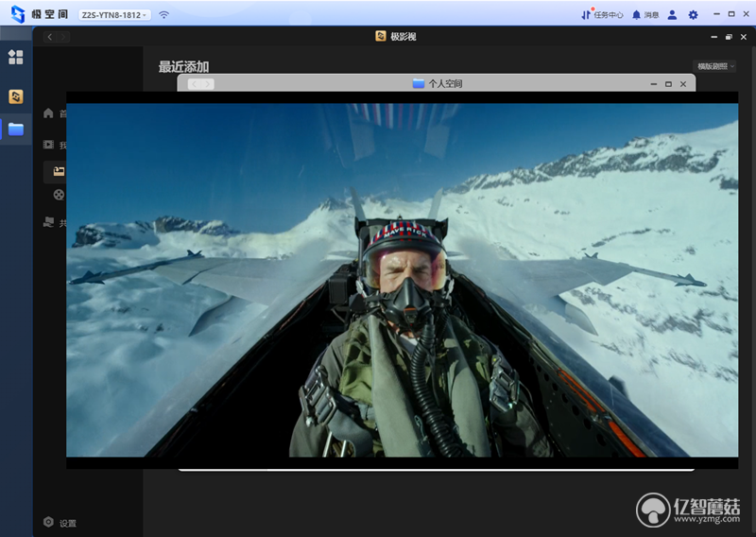Maximize the 个人空间 window
Screen dimensions: 756x537
coord(668,84)
